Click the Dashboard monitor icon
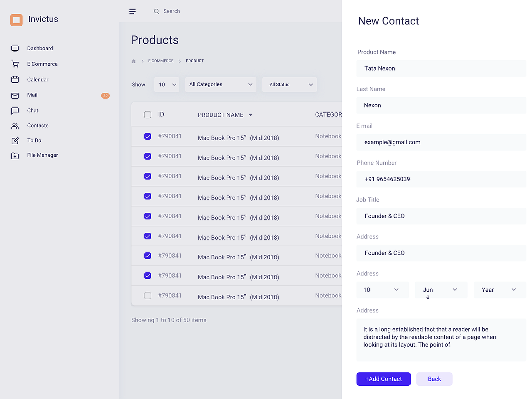Screen dimensions: 532x399 point(15,49)
